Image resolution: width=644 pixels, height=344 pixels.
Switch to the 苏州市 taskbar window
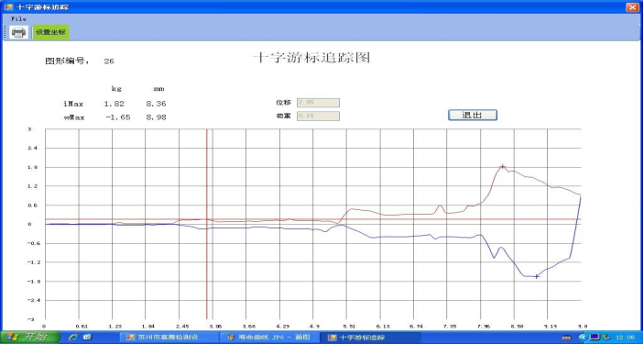tap(168, 338)
